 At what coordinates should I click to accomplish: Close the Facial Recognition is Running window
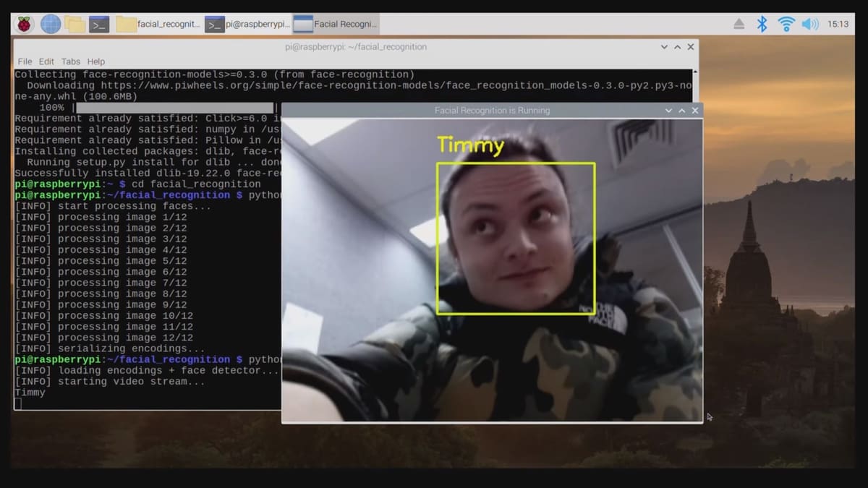(x=695, y=111)
